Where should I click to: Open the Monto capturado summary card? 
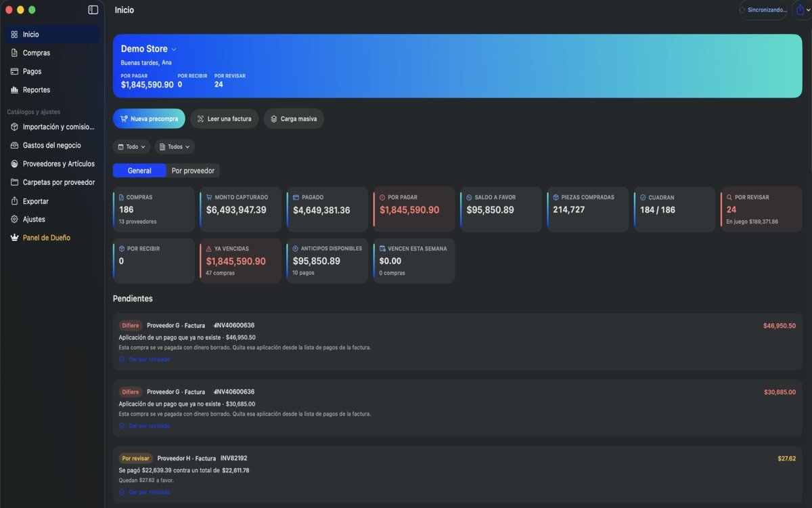241,210
